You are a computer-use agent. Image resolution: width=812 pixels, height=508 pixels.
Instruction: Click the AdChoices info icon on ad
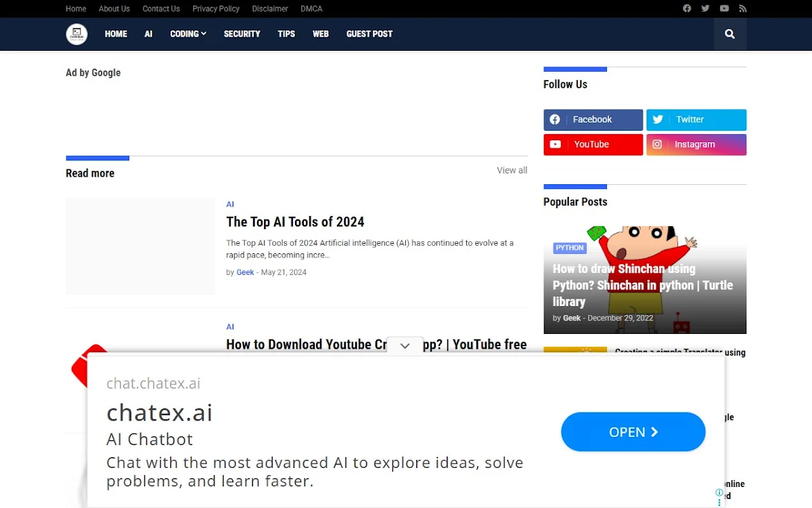[x=719, y=493]
